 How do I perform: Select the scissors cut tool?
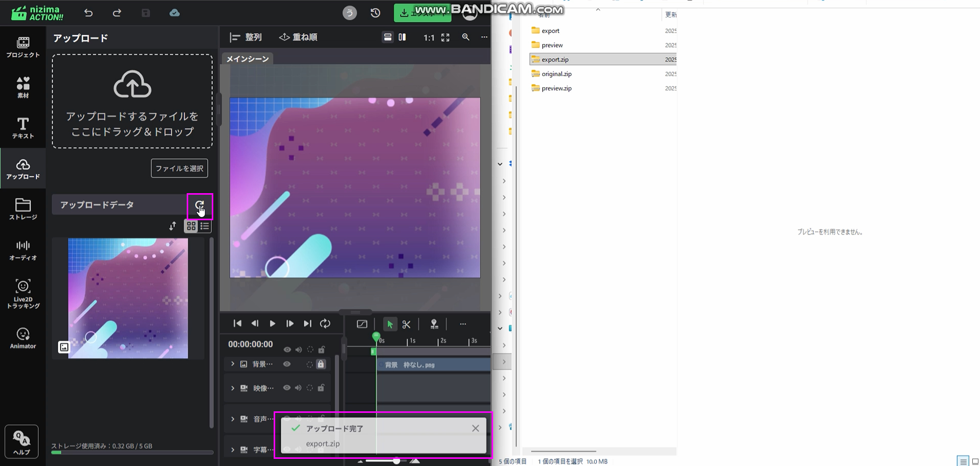407,324
